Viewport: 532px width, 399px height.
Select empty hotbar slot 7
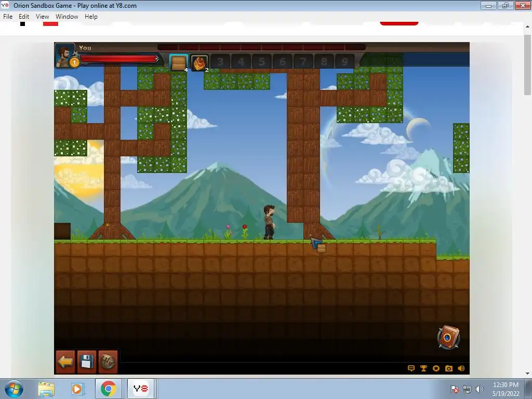click(x=303, y=62)
